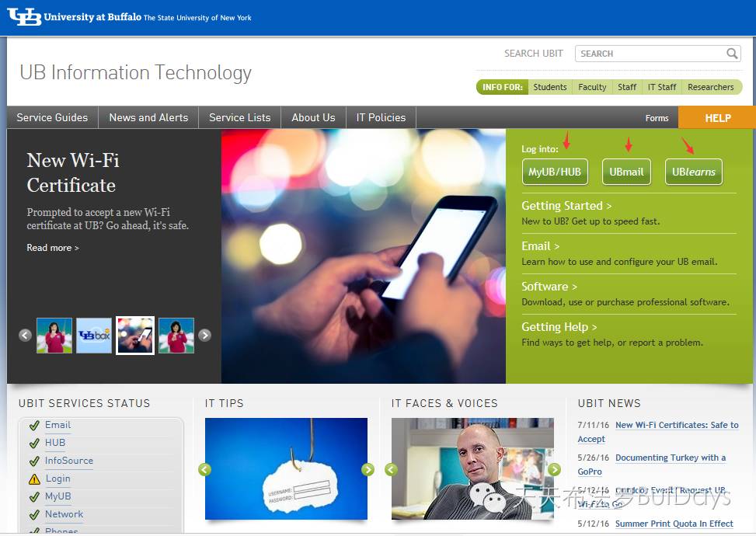
Task: Click the IT Tips phishing hook image
Action: (x=287, y=468)
